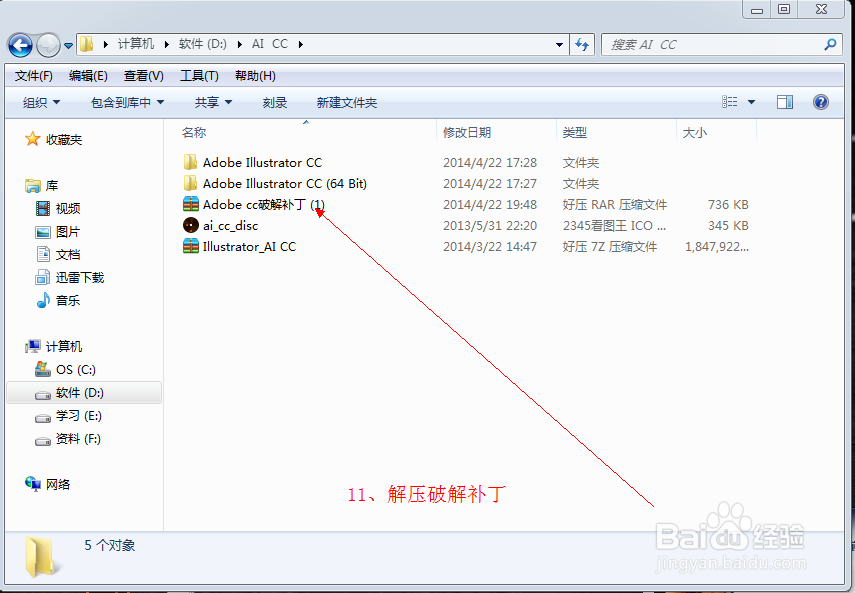Select AI CC in the address breadcrumb

click(270, 44)
